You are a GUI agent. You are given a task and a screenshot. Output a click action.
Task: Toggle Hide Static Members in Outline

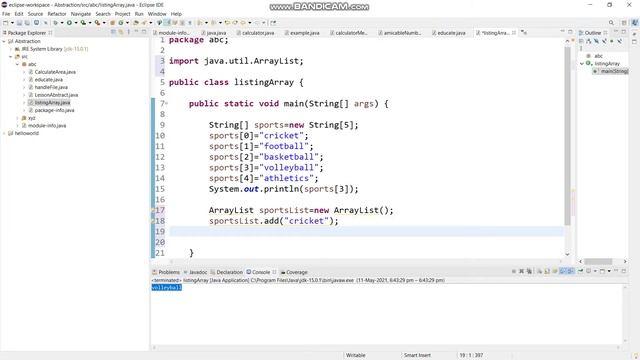coord(604,41)
